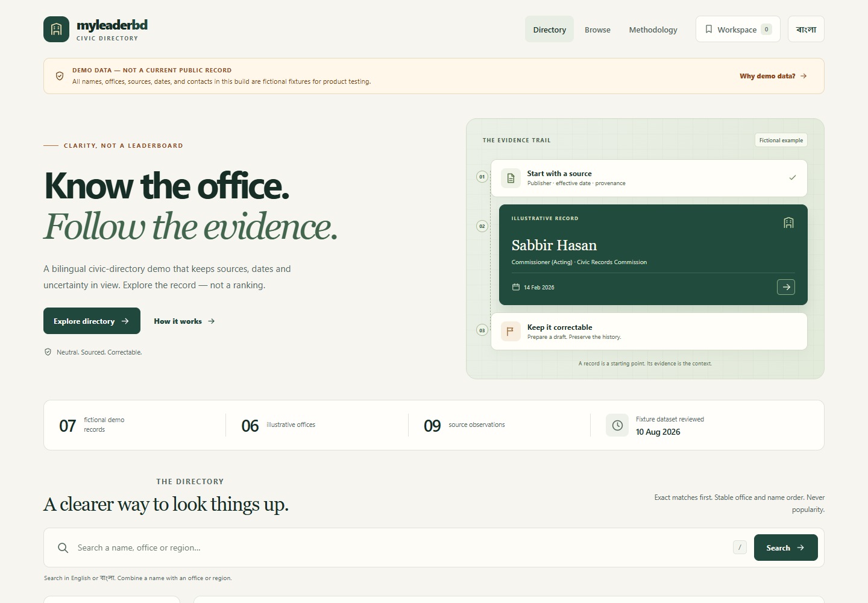Select the Start with a source card
The height and width of the screenshot is (603, 868).
click(x=649, y=178)
